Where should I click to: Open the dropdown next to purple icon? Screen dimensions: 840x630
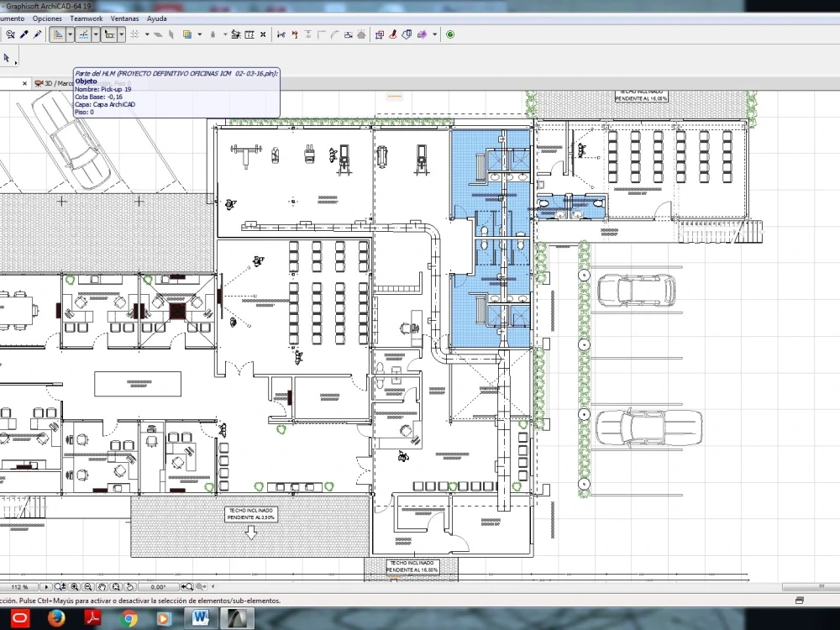(x=434, y=34)
